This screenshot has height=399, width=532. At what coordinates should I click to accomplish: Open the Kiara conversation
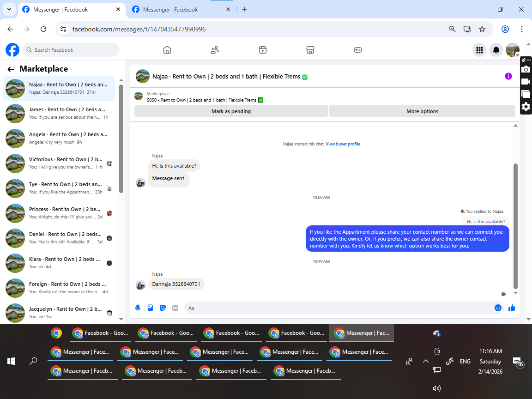pos(59,263)
